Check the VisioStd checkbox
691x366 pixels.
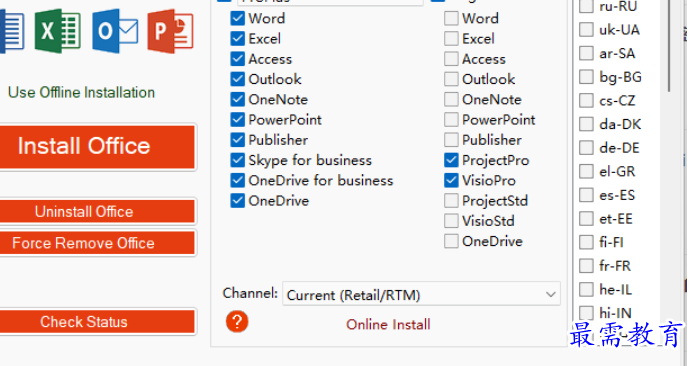click(451, 221)
